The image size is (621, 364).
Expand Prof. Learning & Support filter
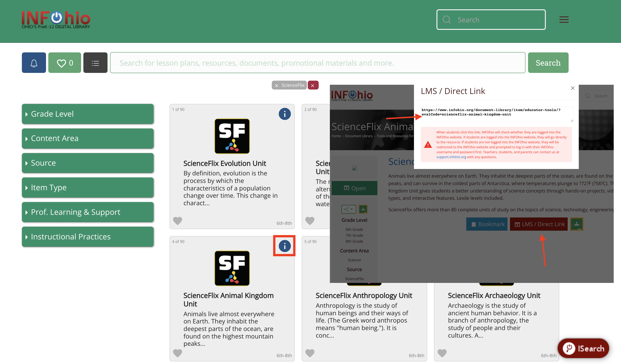88,212
